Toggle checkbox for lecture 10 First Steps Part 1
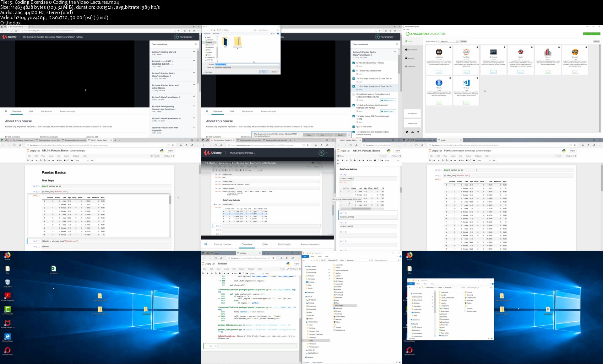The image size is (603, 364). click(x=354, y=78)
